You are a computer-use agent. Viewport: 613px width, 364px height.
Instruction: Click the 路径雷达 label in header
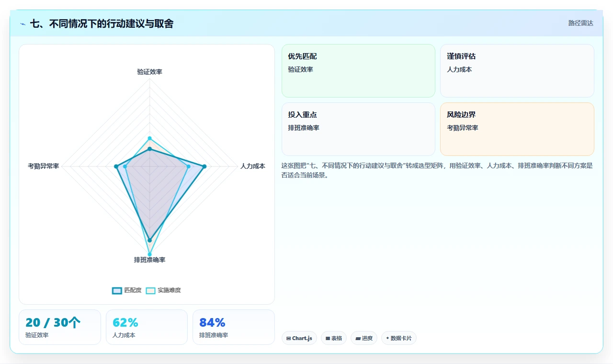[x=580, y=23]
